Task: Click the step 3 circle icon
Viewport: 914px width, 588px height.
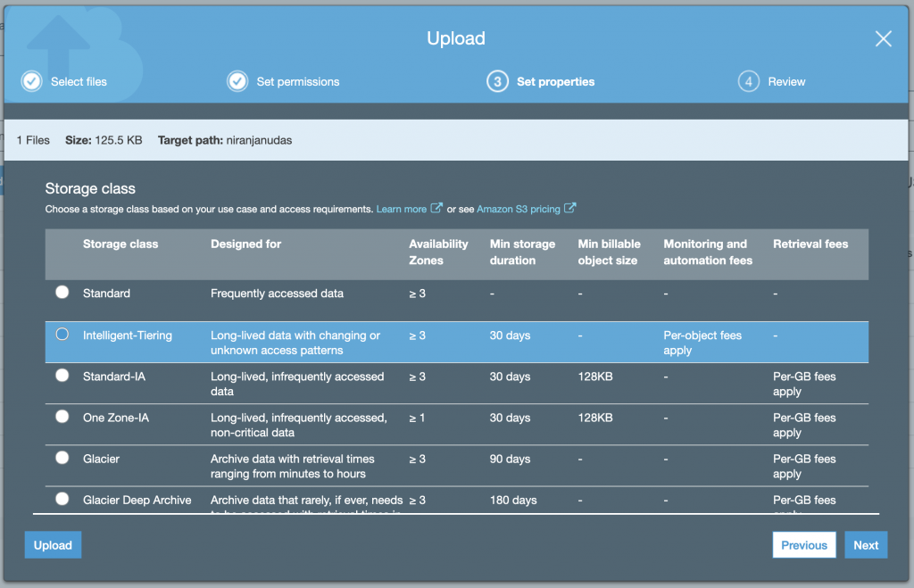Action: pyautogui.click(x=496, y=81)
